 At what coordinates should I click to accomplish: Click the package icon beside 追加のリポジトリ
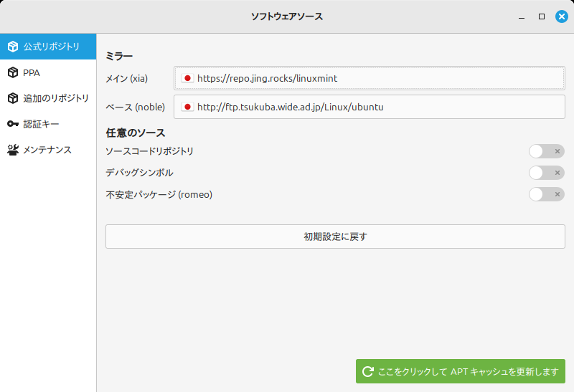click(x=13, y=98)
